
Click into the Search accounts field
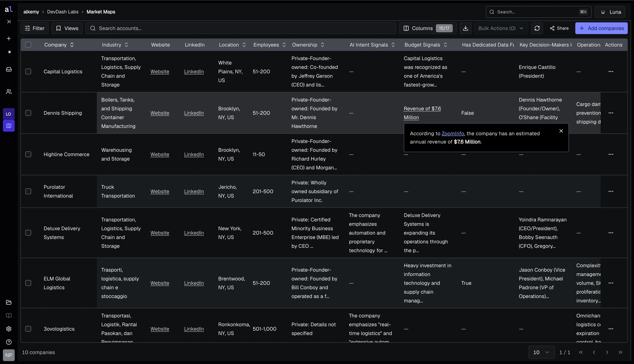tap(241, 28)
